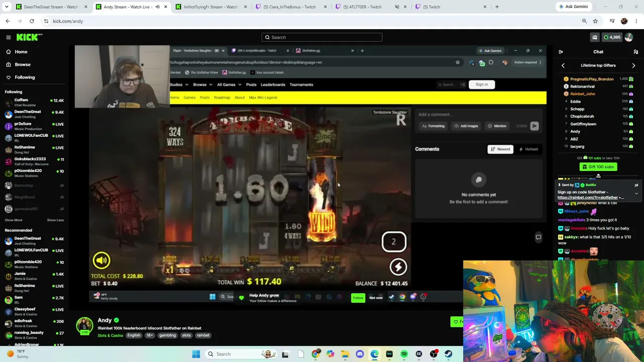Show next gifters leaderboard
This screenshot has height=362, width=644.
pyautogui.click(x=633, y=65)
